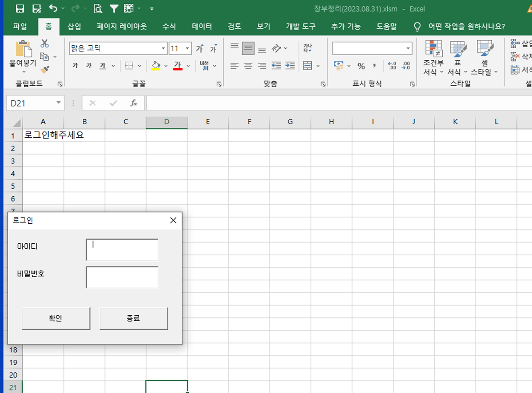Click the text orientation icon
This screenshot has height=393, width=532.
tap(276, 48)
